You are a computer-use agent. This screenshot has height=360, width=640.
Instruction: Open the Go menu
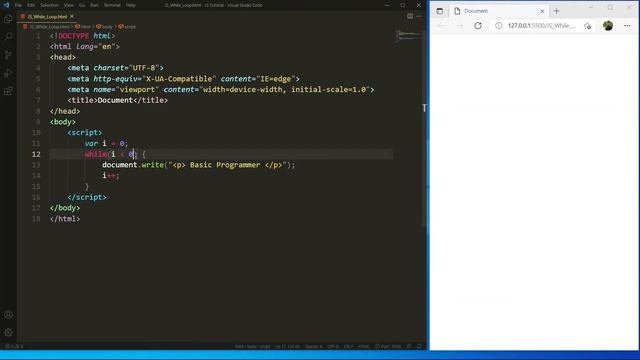click(82, 5)
